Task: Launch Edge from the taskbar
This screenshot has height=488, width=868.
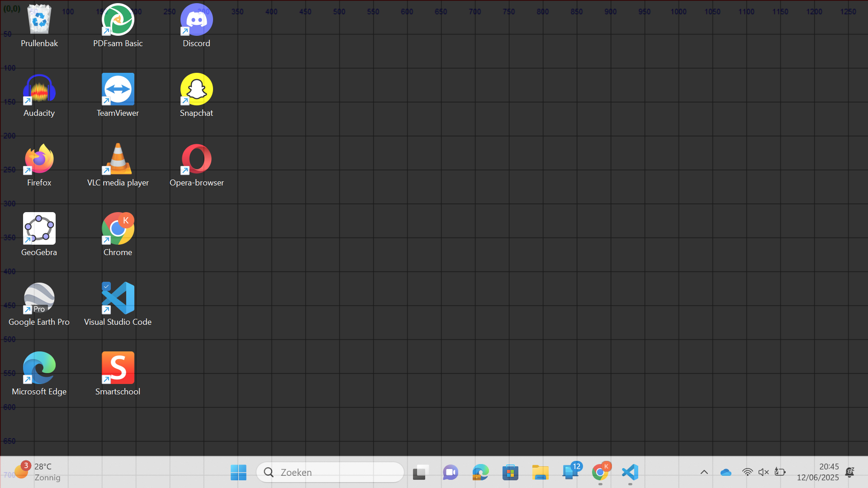Action: (480, 473)
